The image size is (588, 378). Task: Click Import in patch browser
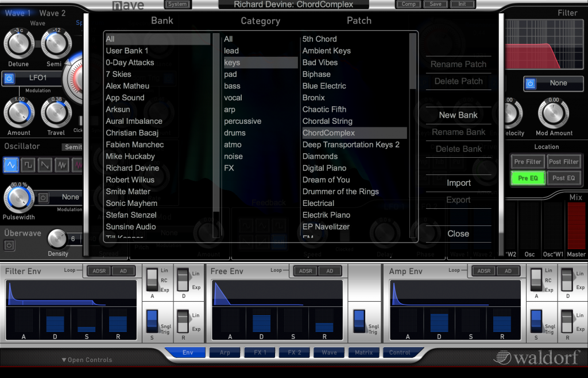(x=458, y=183)
